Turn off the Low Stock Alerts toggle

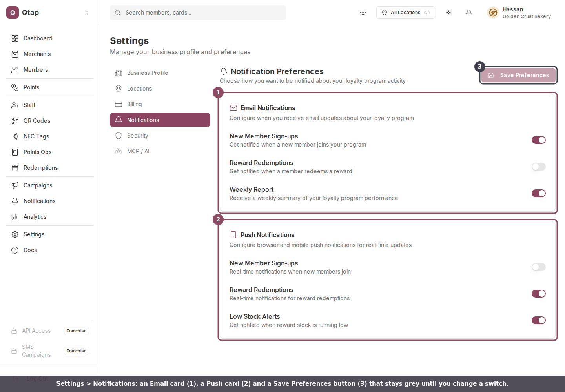tap(539, 320)
